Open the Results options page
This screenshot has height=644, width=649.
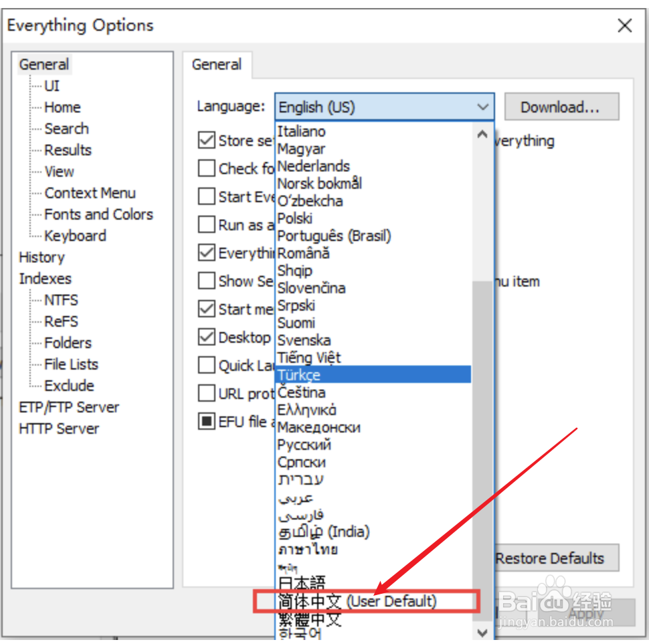click(68, 150)
